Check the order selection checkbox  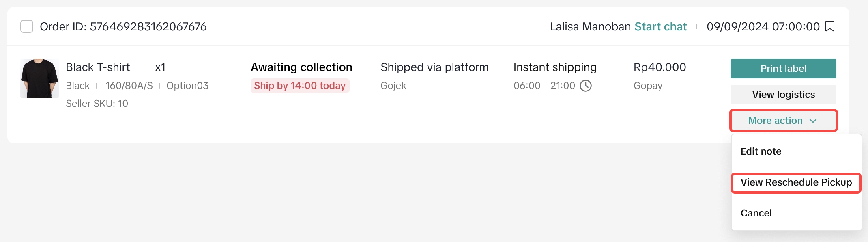26,26
